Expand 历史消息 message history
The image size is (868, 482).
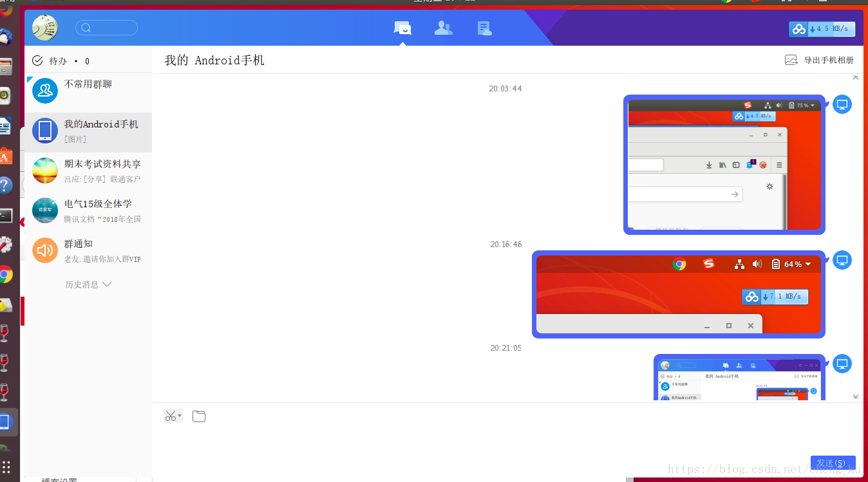pyautogui.click(x=88, y=284)
